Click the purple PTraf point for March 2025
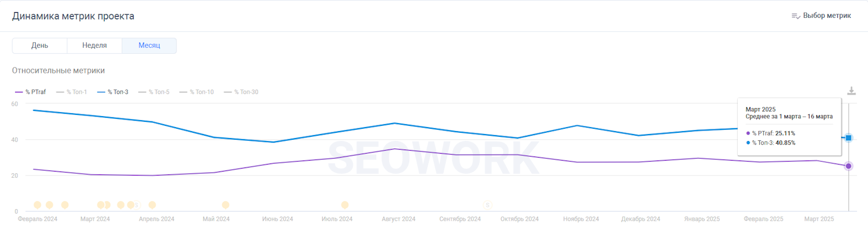868x231 pixels. 848,166
